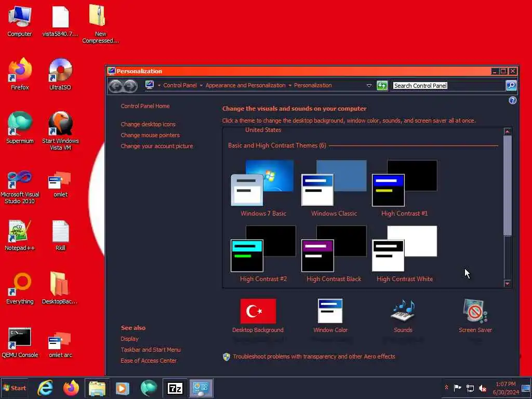The height and width of the screenshot is (399, 532).
Task: Select the Notepad++ desktop shortcut
Action: click(x=20, y=235)
